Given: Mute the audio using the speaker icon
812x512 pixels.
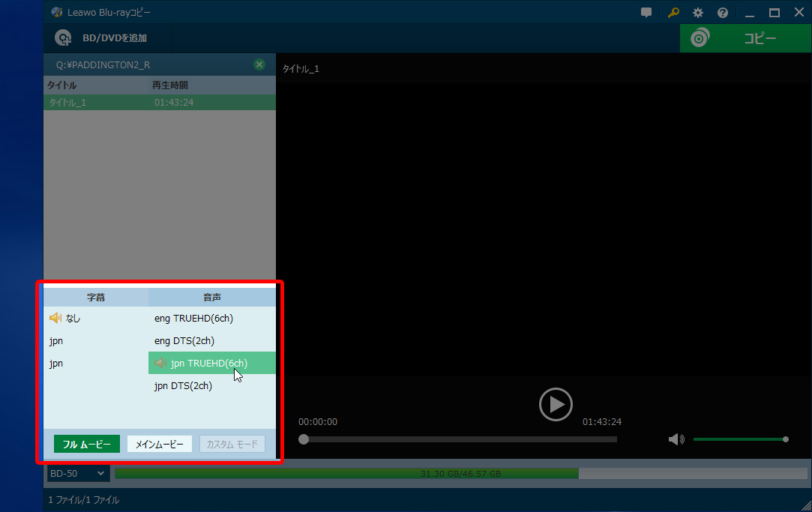Looking at the screenshot, I should (x=676, y=439).
